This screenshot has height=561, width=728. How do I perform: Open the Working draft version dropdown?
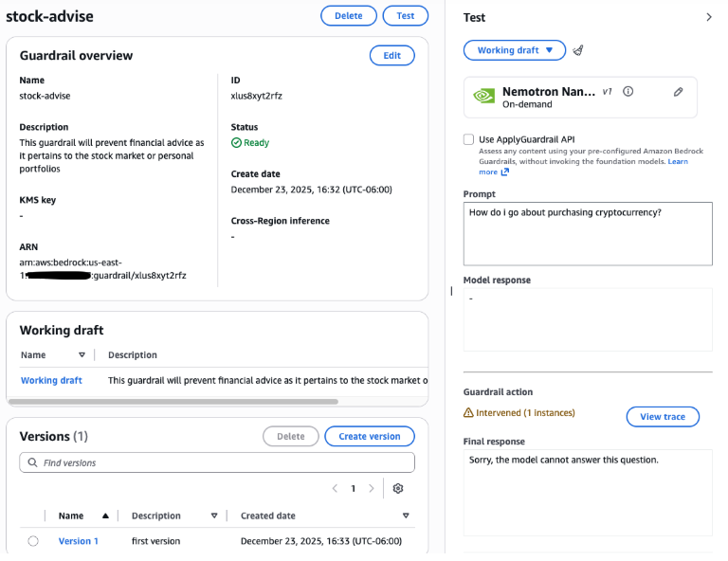coord(514,50)
